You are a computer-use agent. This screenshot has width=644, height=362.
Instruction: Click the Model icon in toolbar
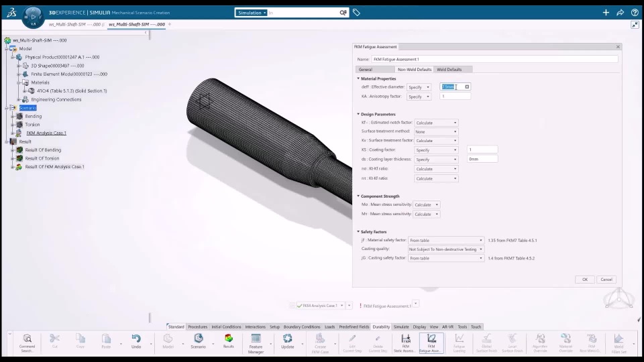[x=168, y=339]
